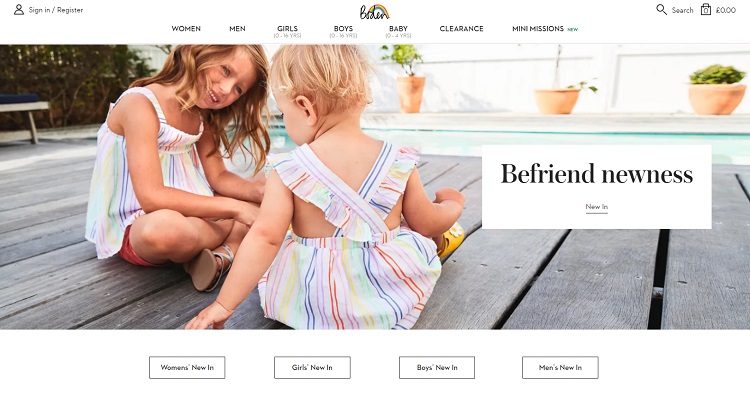Image resolution: width=750 pixels, height=404 pixels.
Task: Click the Boys' New In button
Action: (x=437, y=367)
